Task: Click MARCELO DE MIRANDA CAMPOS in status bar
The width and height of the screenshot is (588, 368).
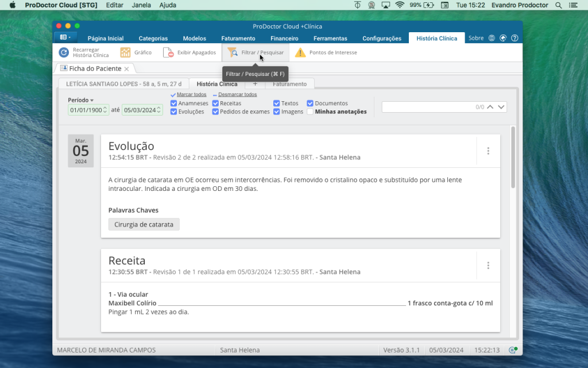Action: coord(106,350)
